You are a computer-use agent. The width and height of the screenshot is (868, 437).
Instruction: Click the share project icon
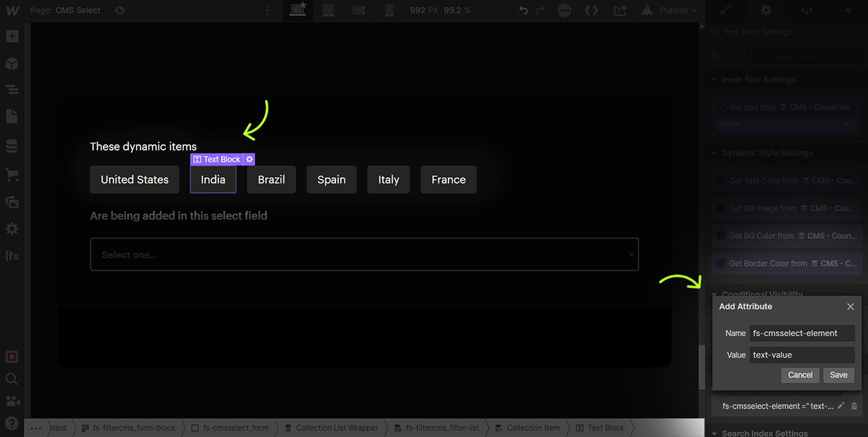point(620,11)
